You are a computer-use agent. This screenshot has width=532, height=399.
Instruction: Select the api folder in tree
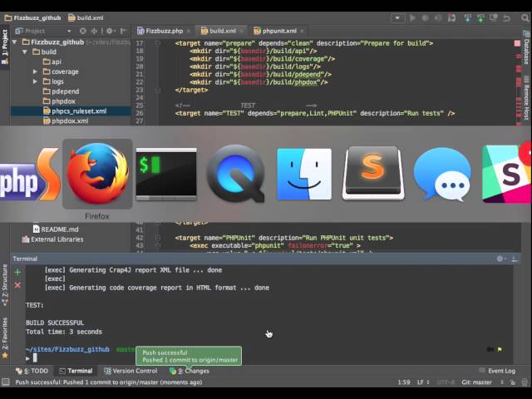pos(52,62)
